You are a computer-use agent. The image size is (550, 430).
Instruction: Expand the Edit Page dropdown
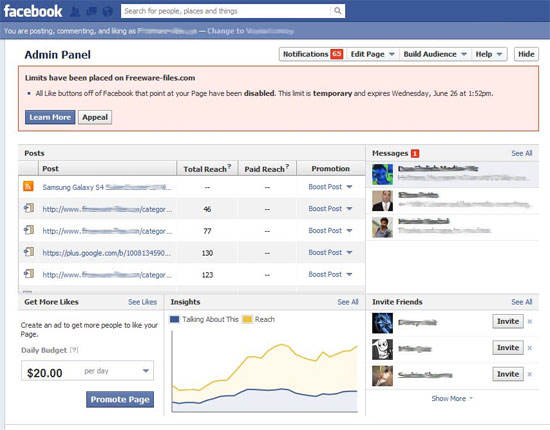click(x=373, y=54)
